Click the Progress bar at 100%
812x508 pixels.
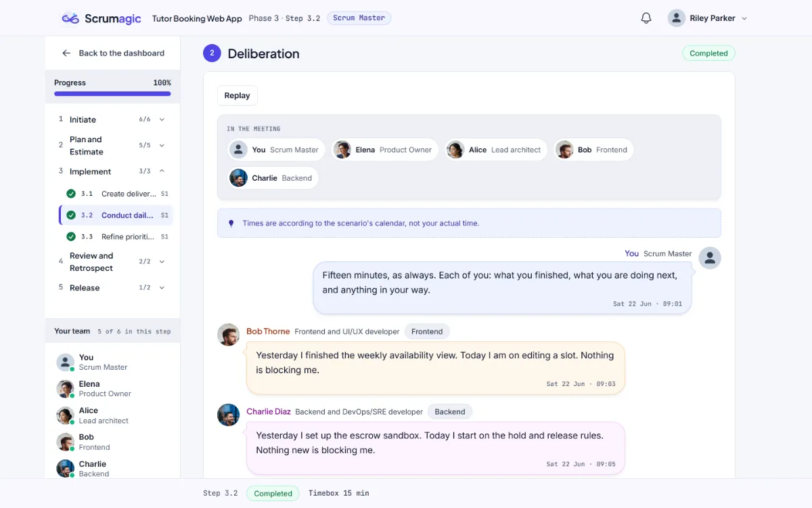tap(112, 94)
